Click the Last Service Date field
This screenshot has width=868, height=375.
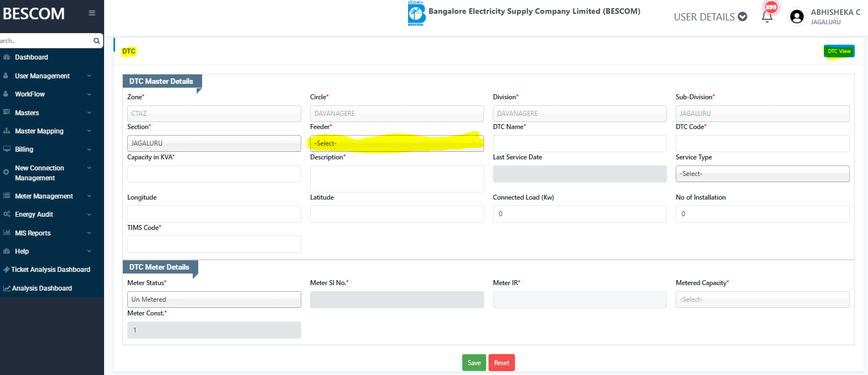(580, 174)
